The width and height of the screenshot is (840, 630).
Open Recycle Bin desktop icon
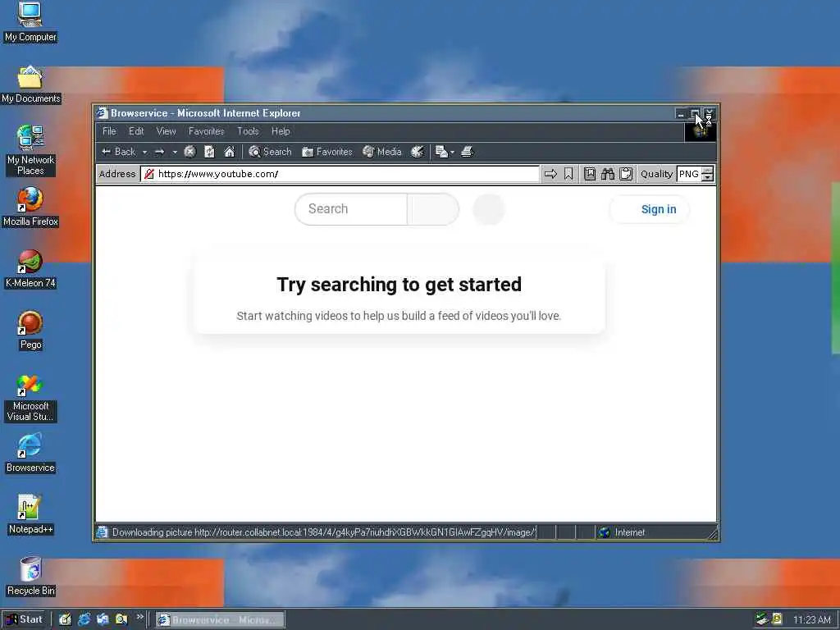30,577
